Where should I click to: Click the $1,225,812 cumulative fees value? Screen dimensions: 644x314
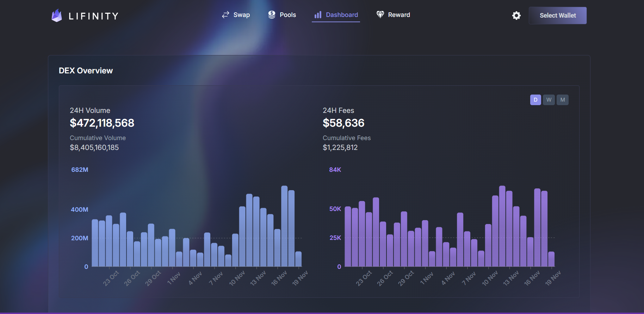click(x=340, y=147)
